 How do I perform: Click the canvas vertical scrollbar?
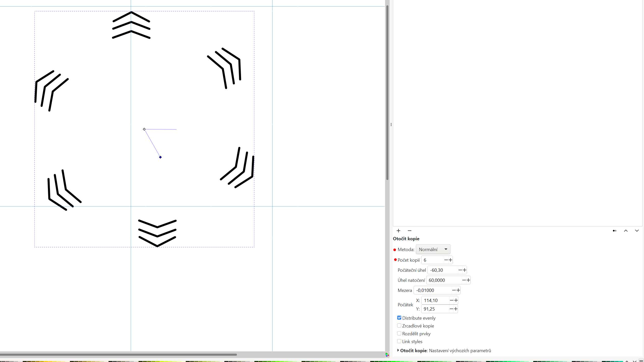coord(387,92)
